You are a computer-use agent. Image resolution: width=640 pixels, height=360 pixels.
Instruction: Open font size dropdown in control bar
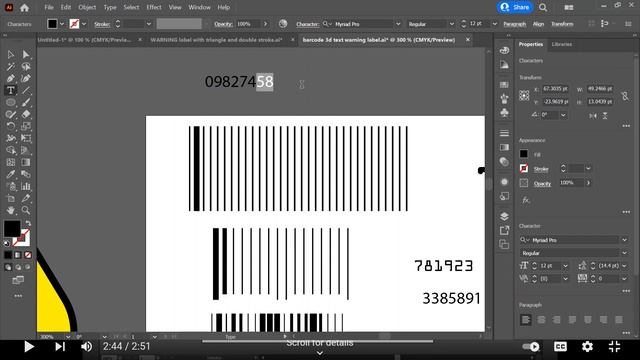[x=494, y=24]
